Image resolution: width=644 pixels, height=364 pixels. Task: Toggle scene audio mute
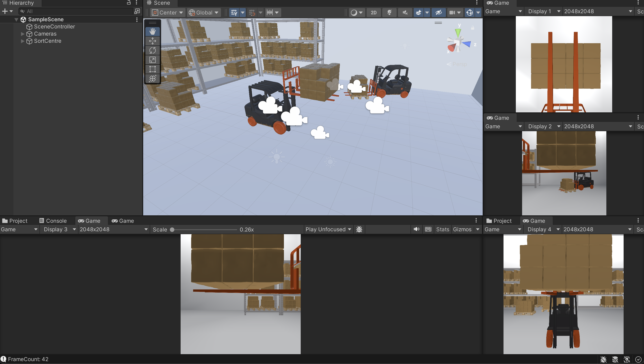pyautogui.click(x=405, y=13)
